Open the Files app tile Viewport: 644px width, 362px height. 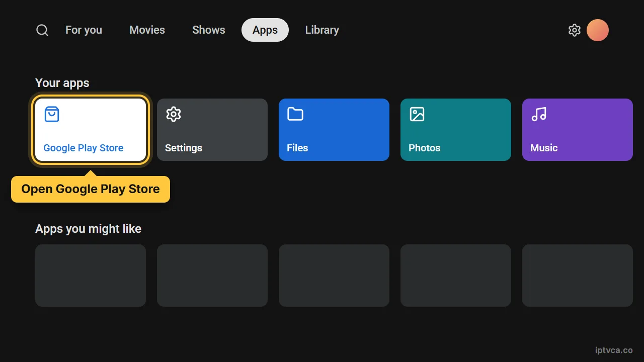[x=334, y=130]
